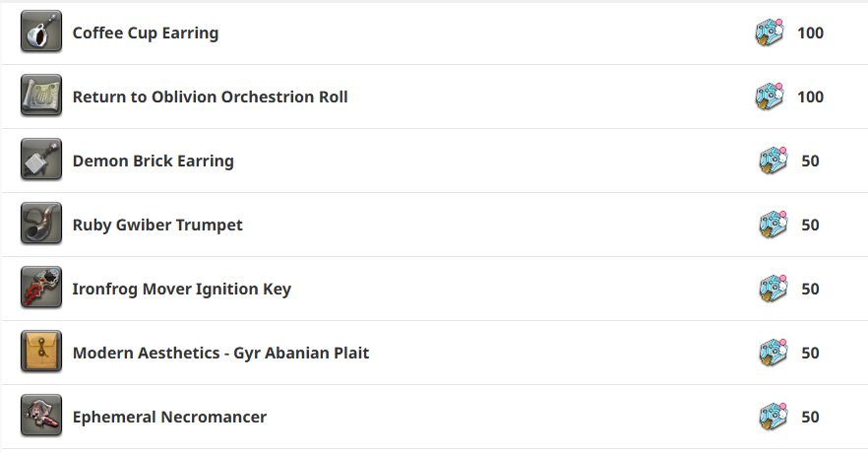Click the Modern Aesthetics envelope icon
This screenshot has width=868, height=453.
(41, 352)
